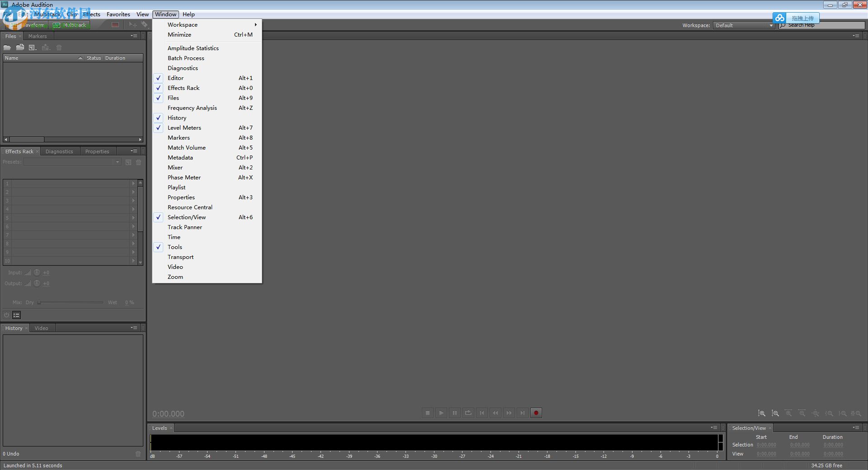This screenshot has height=470, width=868.
Task: Click the Loop Playback icon in transport
Action: pyautogui.click(x=468, y=413)
